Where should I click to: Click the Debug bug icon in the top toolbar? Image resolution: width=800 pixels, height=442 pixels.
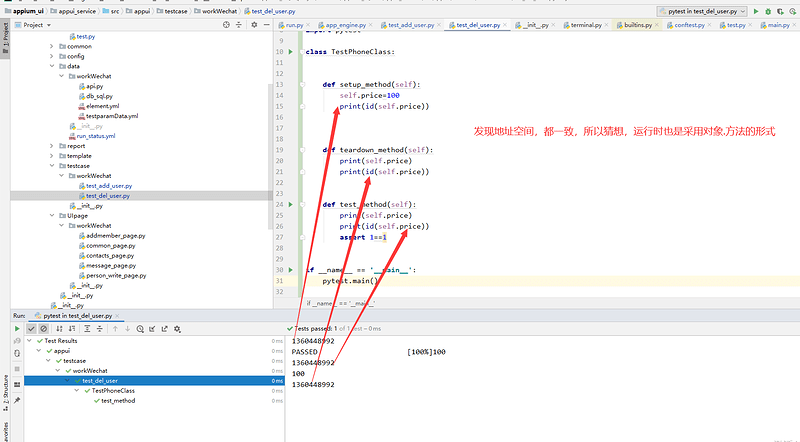click(768, 11)
